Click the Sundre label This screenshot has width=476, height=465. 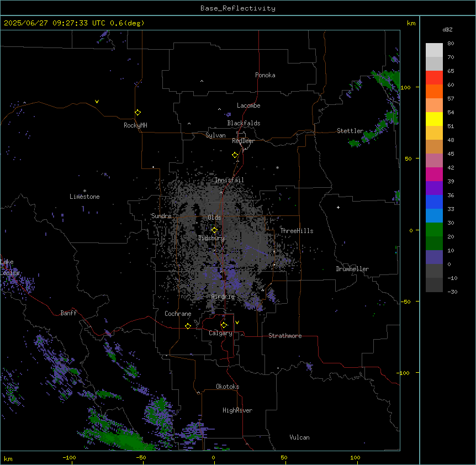click(x=161, y=216)
